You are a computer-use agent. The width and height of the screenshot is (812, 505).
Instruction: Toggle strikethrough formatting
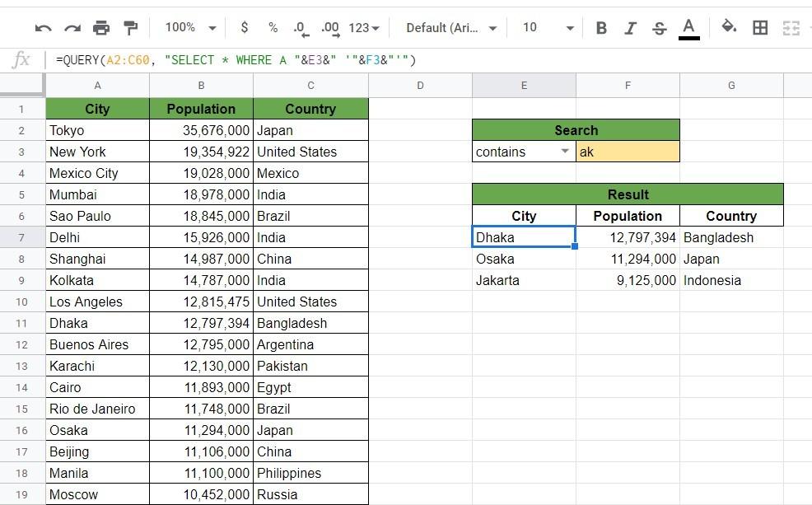pyautogui.click(x=659, y=28)
